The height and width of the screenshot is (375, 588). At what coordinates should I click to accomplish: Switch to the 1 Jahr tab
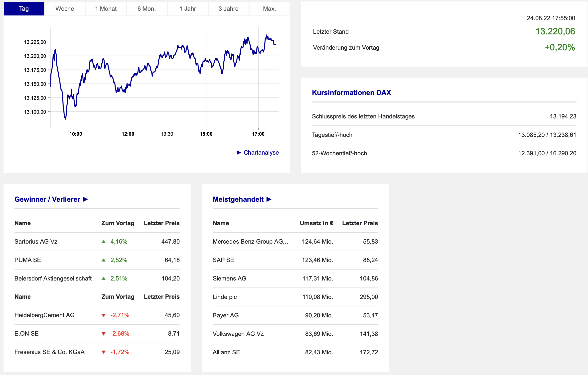point(188,9)
